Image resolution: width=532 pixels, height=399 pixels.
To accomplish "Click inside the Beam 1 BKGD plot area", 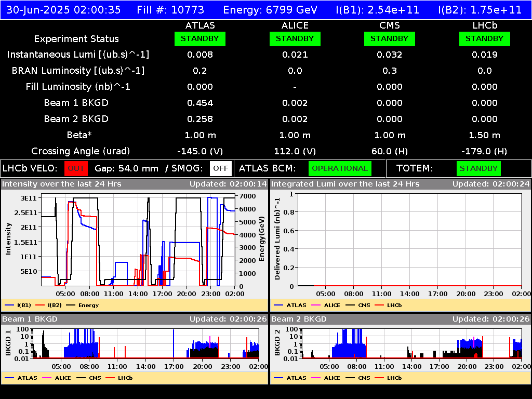I will click(x=146, y=343).
